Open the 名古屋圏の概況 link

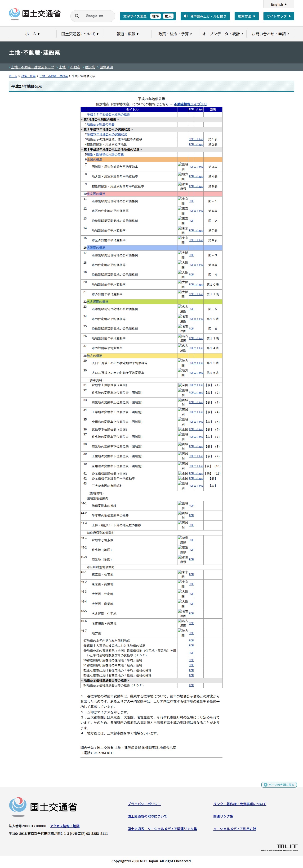click(x=98, y=302)
